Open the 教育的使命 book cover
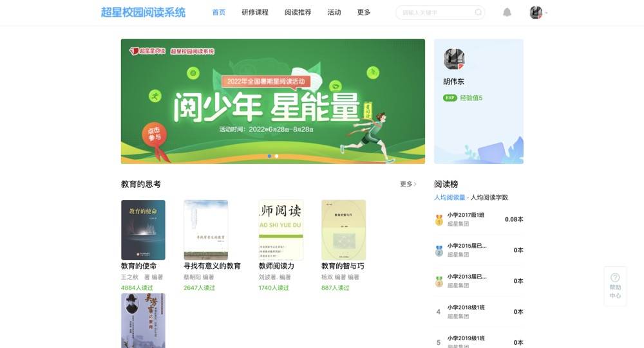The height and width of the screenshot is (348, 644). coord(143,230)
